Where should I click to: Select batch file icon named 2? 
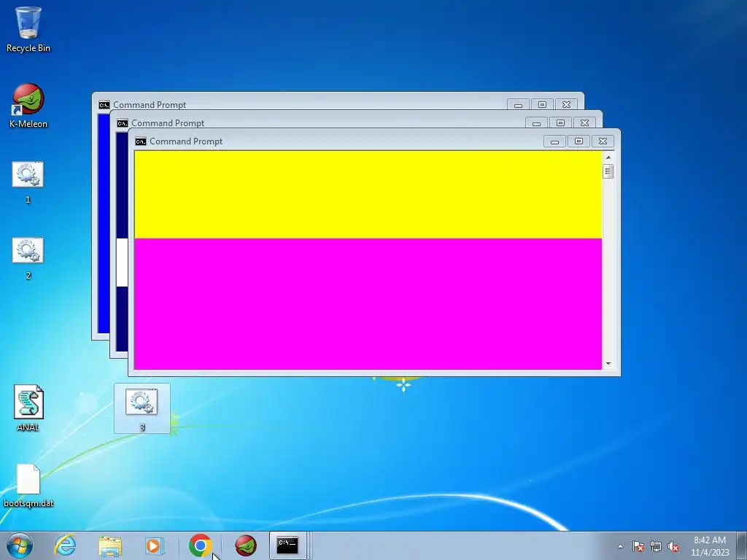(x=28, y=257)
